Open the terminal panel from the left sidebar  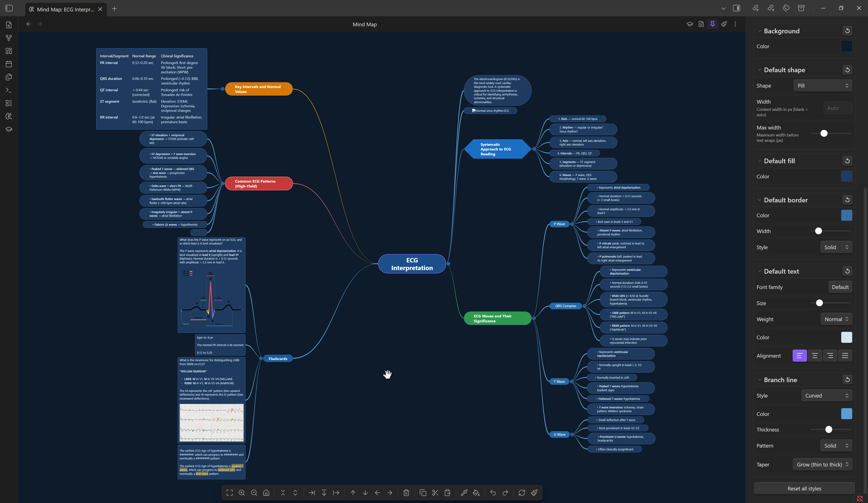pyautogui.click(x=9, y=90)
